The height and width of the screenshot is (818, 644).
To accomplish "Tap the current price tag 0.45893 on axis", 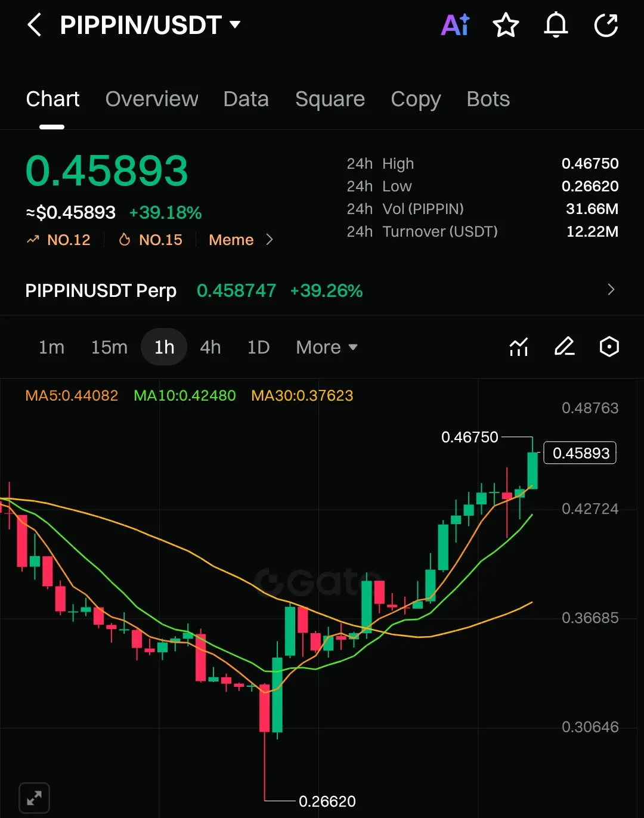I will click(x=580, y=453).
